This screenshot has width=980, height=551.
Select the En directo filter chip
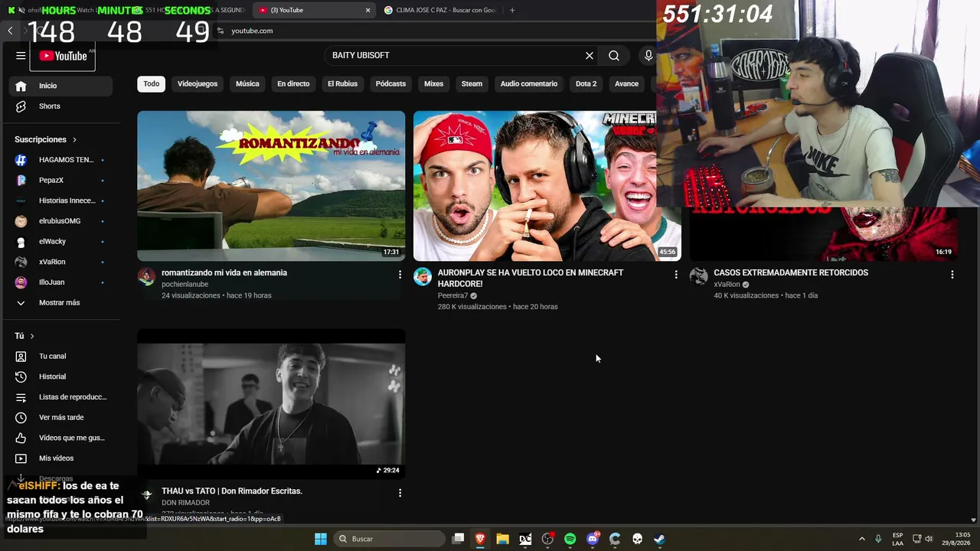click(x=293, y=84)
